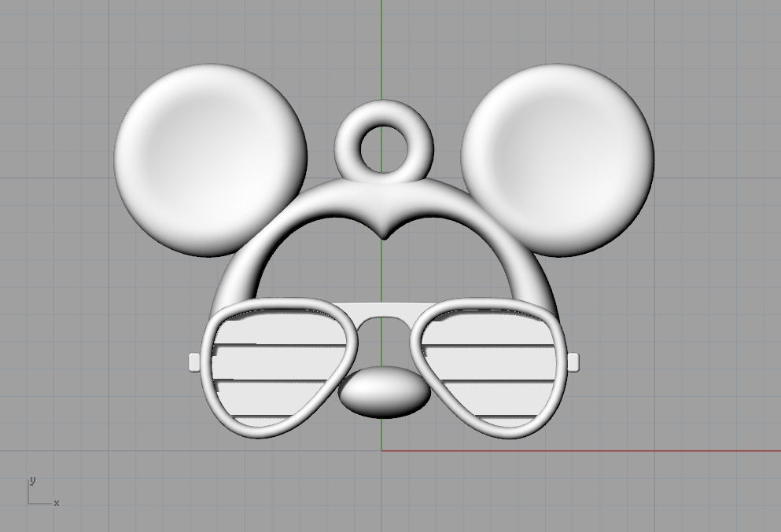Click the right sunglasses lens slats

tap(489, 369)
